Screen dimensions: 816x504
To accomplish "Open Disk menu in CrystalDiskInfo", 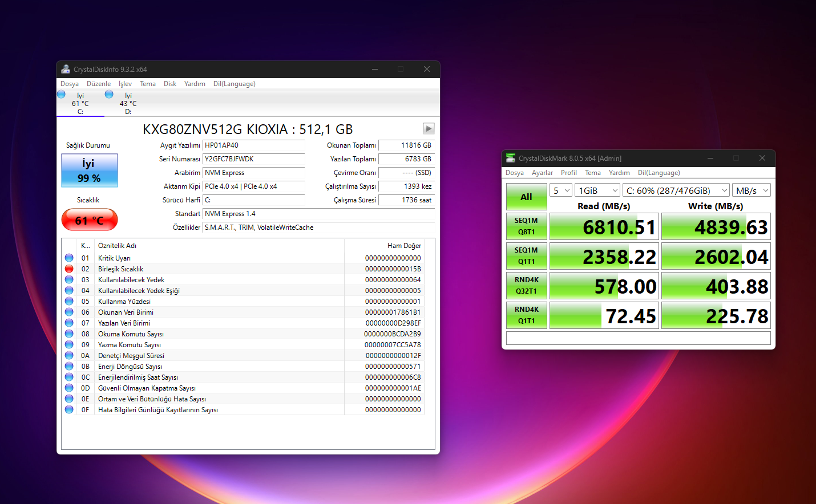I will click(x=170, y=84).
